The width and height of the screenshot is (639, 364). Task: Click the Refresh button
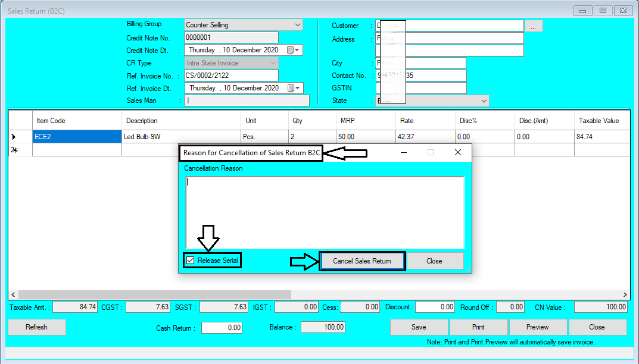36,327
